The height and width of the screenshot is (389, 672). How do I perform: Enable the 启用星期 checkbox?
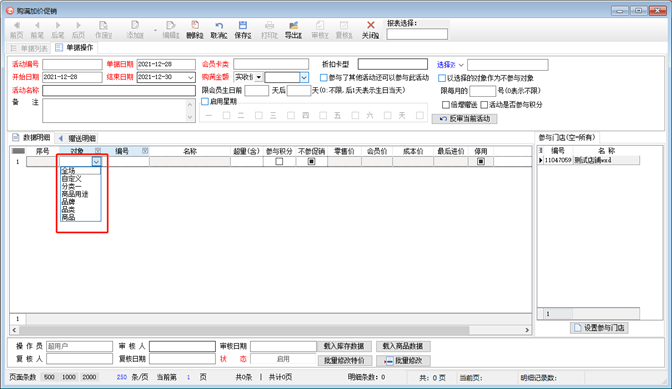pyautogui.click(x=205, y=102)
